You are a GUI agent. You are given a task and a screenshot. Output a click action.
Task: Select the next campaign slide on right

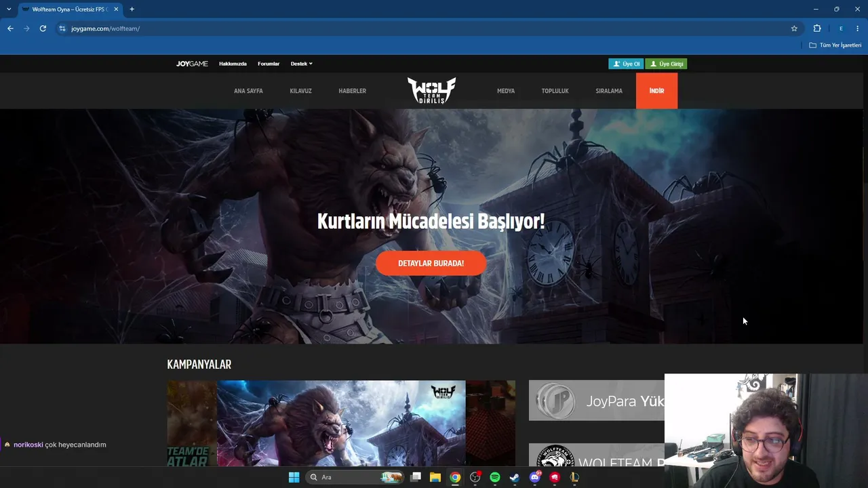click(490, 423)
